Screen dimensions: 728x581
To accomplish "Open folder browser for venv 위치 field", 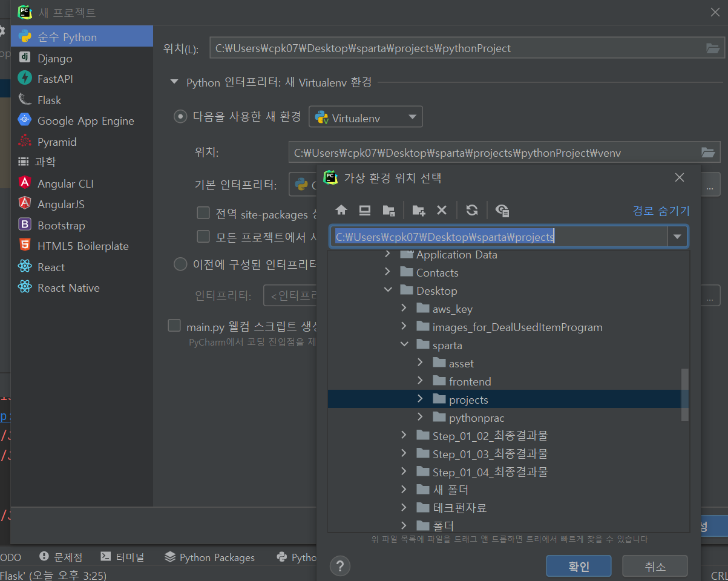I will (707, 153).
